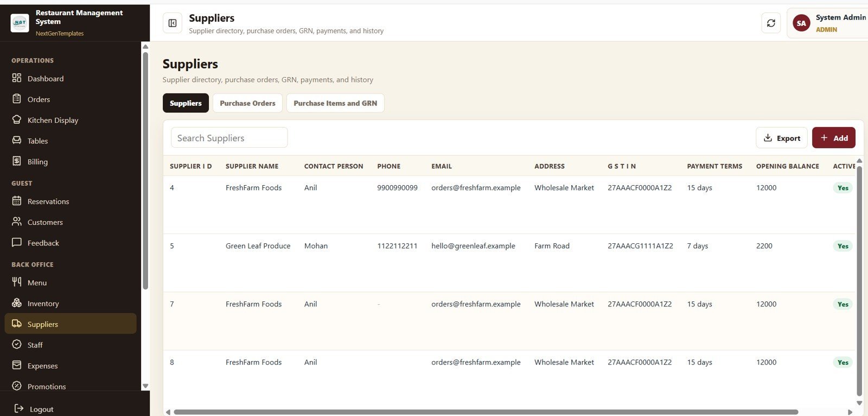868x416 pixels.
Task: Open Kitchen Display menu item
Action: tap(71, 120)
